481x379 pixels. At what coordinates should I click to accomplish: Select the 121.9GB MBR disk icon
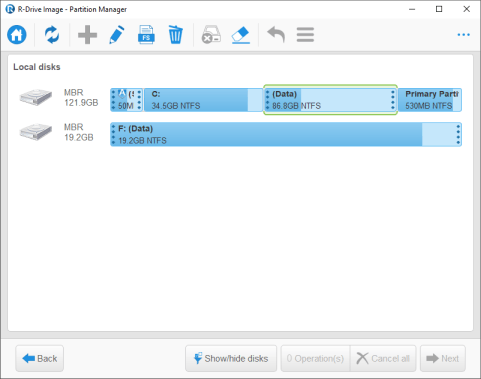click(36, 97)
